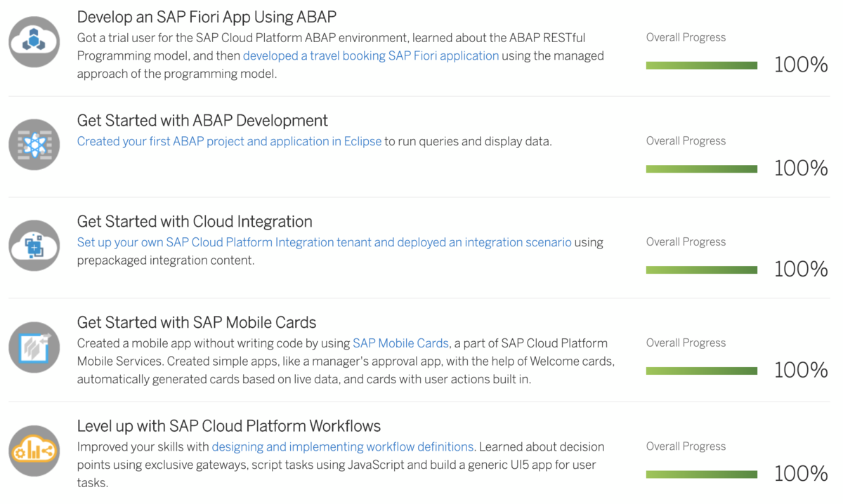The image size is (843, 504).
Task: Click Overall Progress label in Fiori App row
Action: point(686,38)
